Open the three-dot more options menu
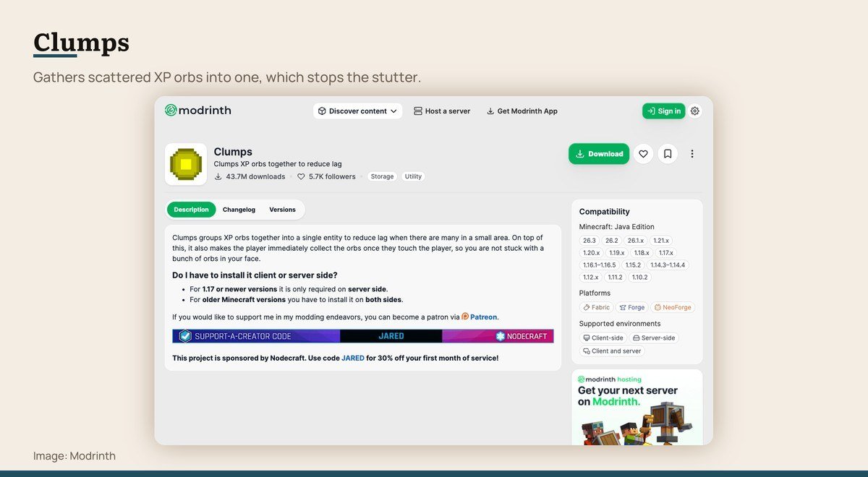This screenshot has height=477, width=868. [x=692, y=154]
